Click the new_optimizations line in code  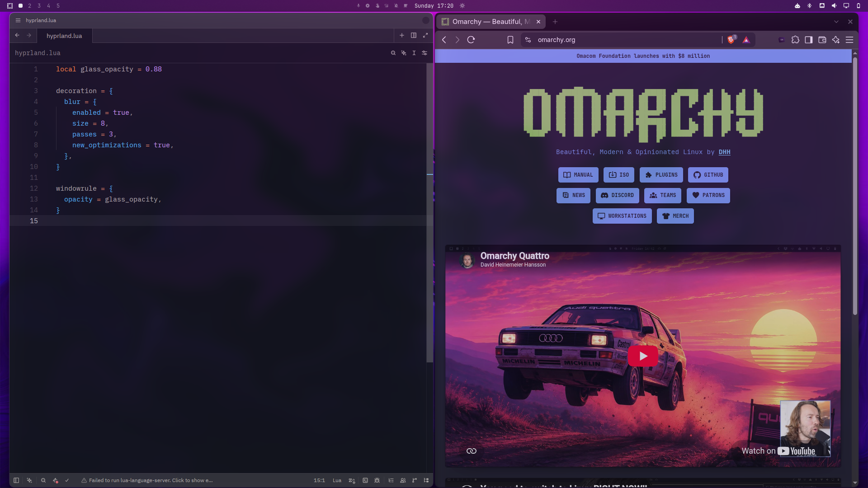(x=122, y=145)
